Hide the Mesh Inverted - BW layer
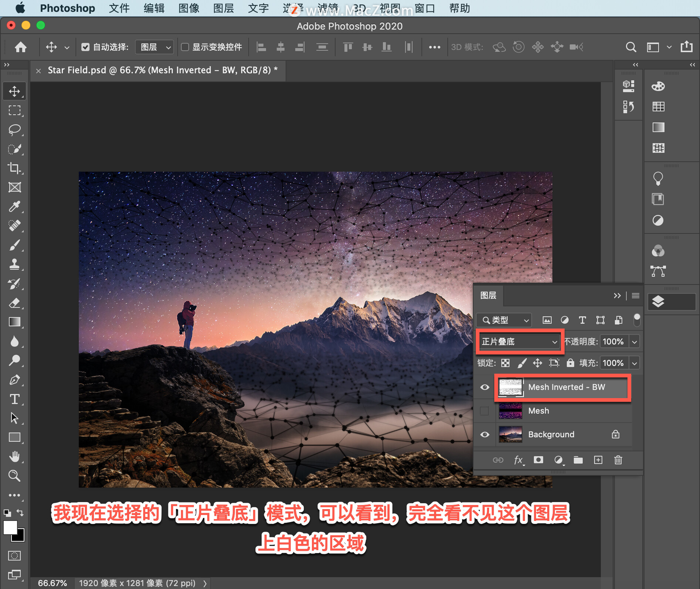This screenshot has height=589, width=700. 485,387
